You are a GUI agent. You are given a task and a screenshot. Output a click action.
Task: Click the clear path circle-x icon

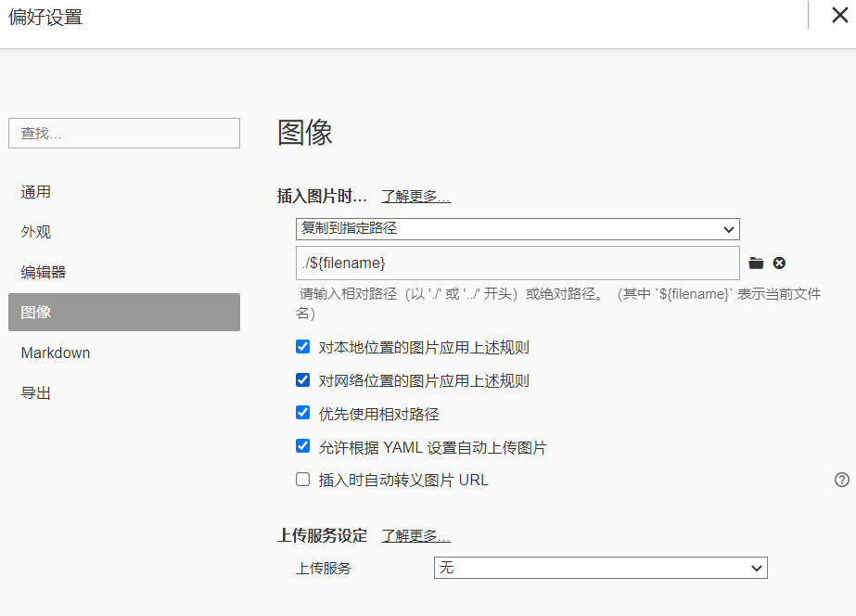pyautogui.click(x=779, y=263)
